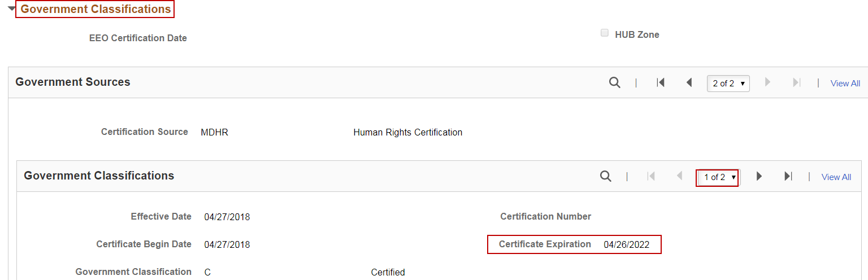
Task: Click next-row arrow in Government Sources
Action: coord(767,82)
